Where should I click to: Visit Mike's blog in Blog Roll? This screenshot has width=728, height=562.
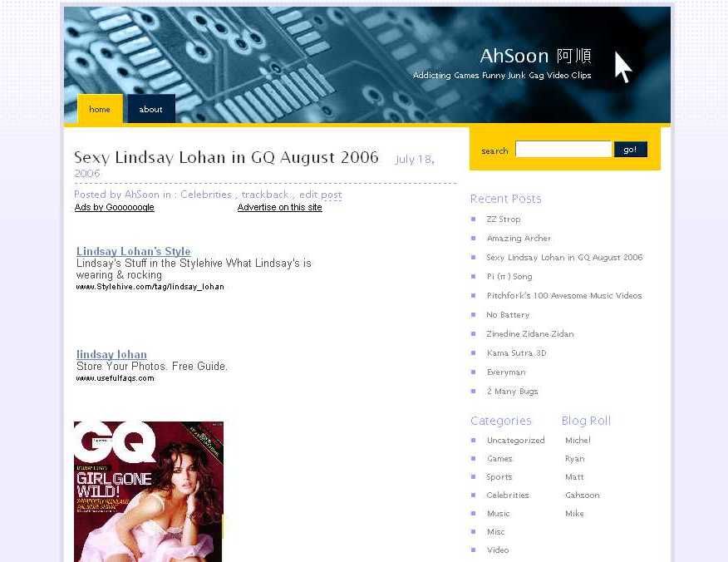[x=574, y=513]
